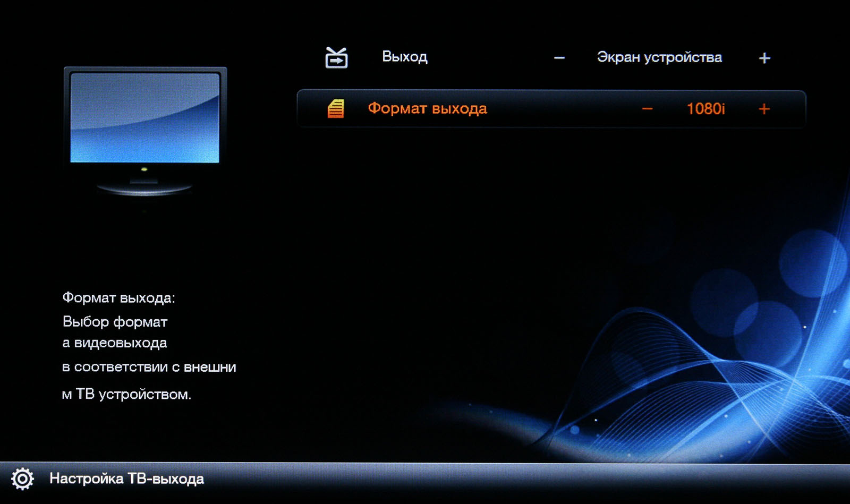Increase Выход setting with white plus

point(764,58)
